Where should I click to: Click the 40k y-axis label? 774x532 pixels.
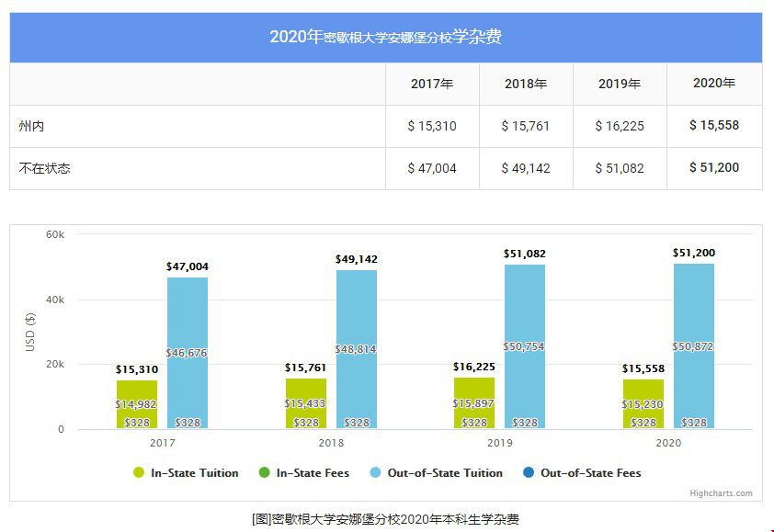pos(55,300)
